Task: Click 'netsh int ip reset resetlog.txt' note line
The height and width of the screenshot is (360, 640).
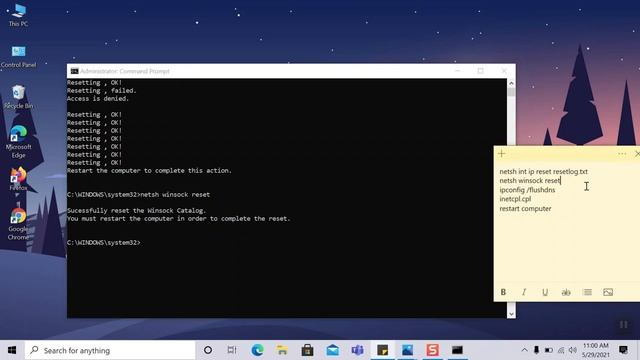Action: pos(544,171)
